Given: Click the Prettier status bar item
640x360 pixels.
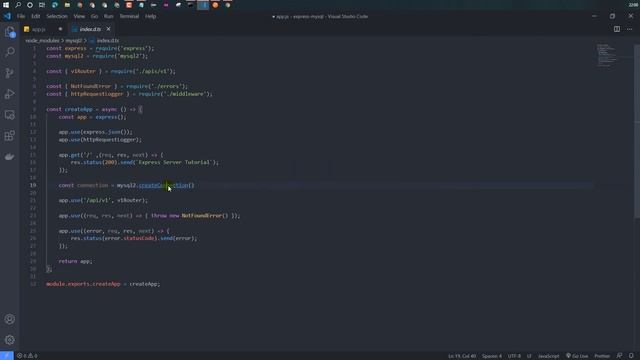Looking at the screenshot, I should pos(602,356).
